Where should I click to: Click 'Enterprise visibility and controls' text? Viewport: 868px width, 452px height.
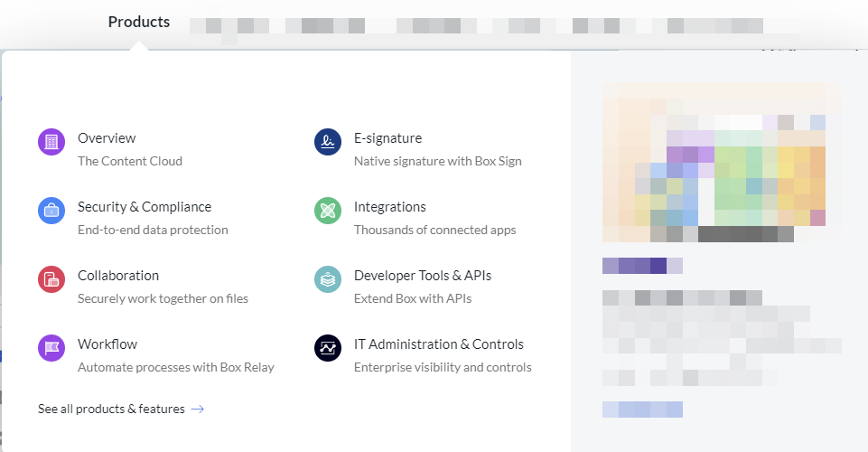click(x=443, y=367)
